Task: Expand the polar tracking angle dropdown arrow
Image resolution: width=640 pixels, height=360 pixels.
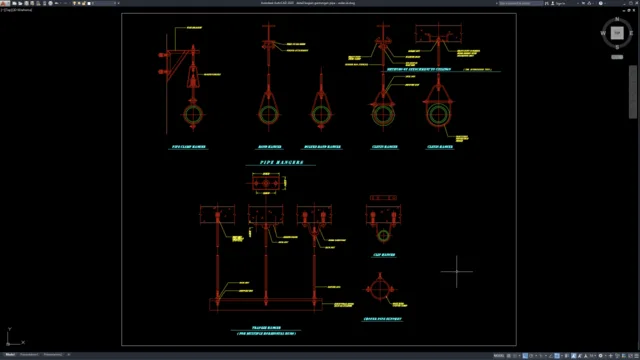Action: tap(536, 356)
